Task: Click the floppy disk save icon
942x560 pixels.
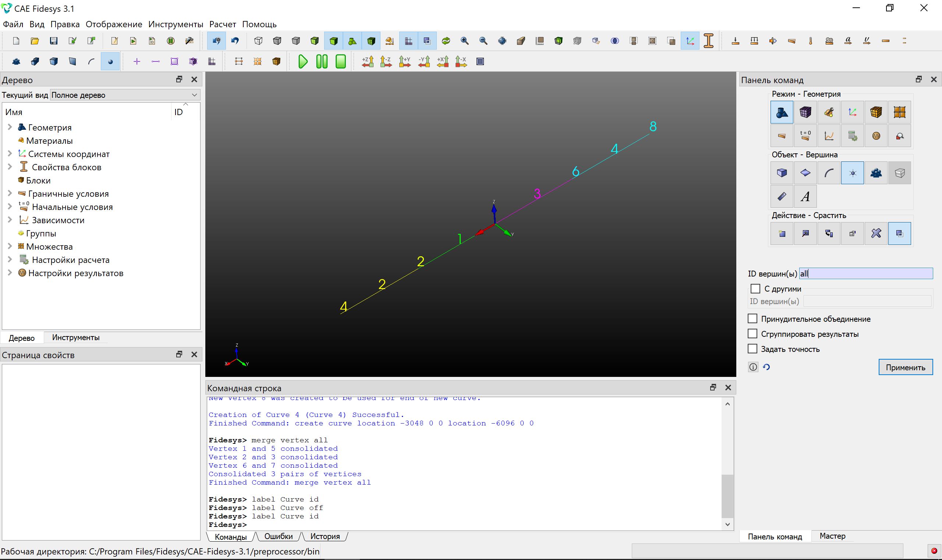Action: click(x=54, y=41)
